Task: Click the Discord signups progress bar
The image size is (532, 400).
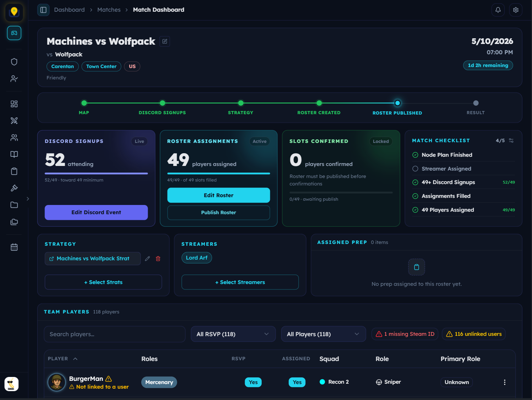Action: click(x=96, y=173)
